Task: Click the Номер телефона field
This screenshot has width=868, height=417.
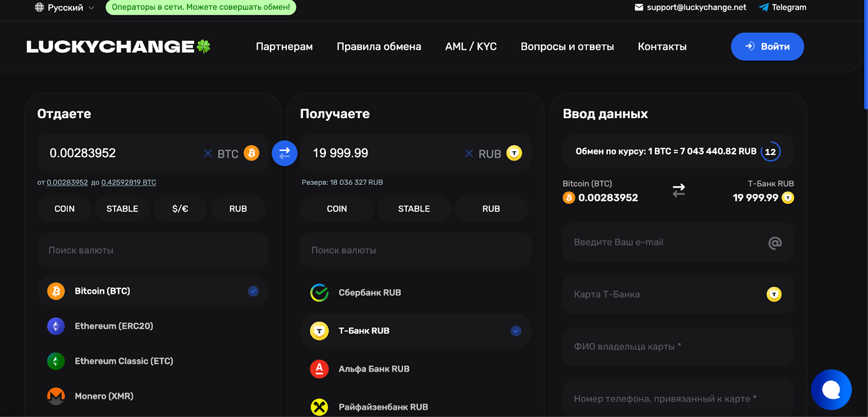Action: click(x=678, y=398)
